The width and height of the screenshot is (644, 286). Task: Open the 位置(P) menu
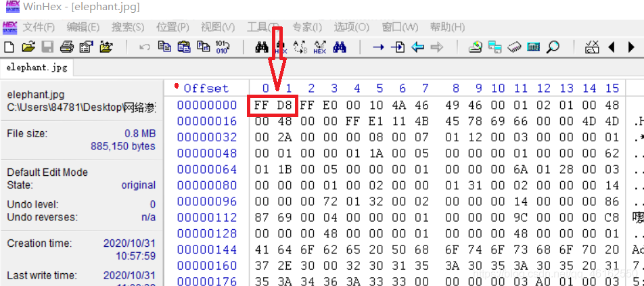click(172, 28)
